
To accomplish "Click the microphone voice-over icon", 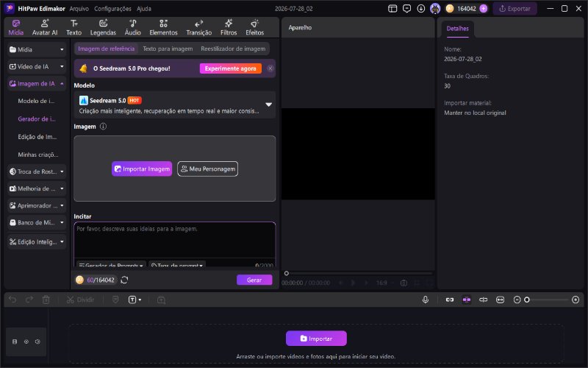I will click(x=426, y=300).
